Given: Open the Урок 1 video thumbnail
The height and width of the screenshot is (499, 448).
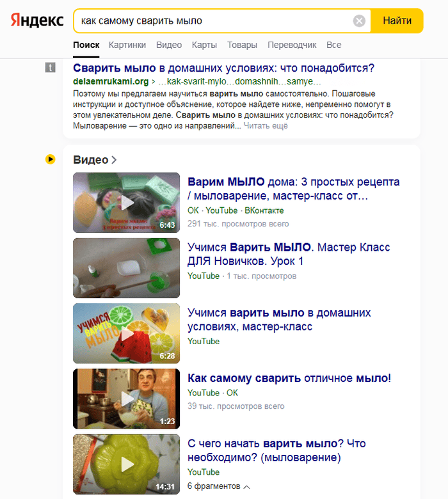Looking at the screenshot, I should coord(127,268).
